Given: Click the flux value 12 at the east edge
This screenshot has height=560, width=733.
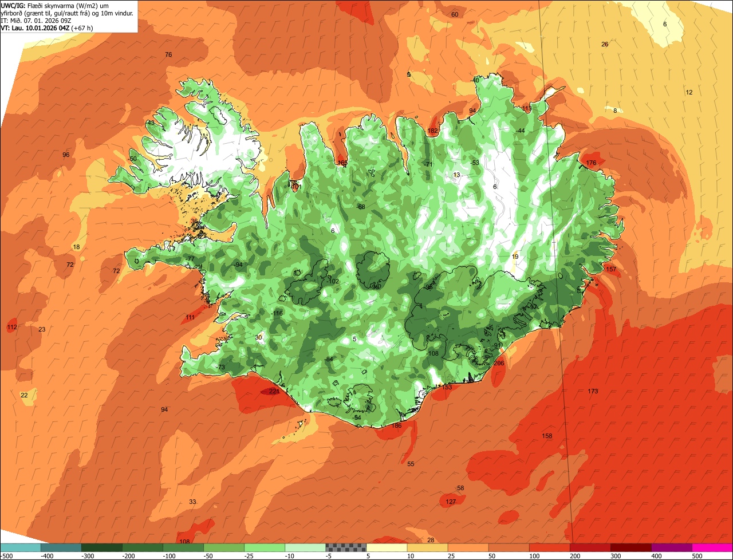Looking at the screenshot, I should pyautogui.click(x=689, y=93).
